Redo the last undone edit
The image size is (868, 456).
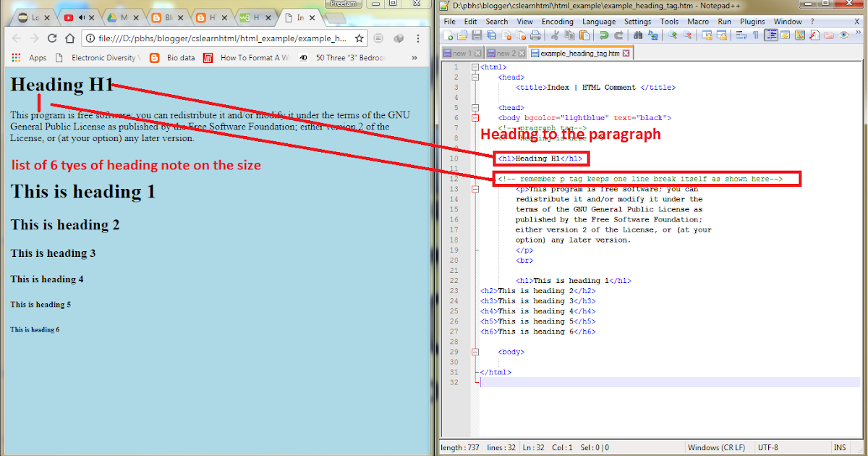[618, 34]
